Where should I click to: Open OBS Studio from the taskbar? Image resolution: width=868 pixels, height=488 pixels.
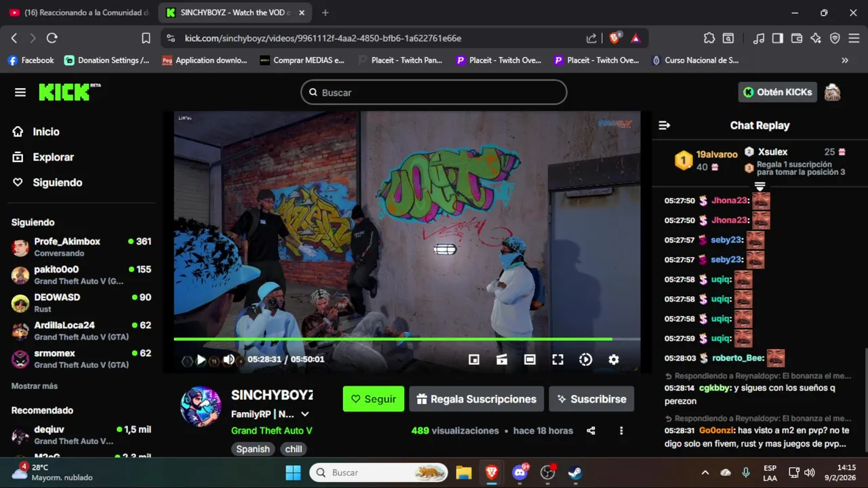[x=548, y=472]
